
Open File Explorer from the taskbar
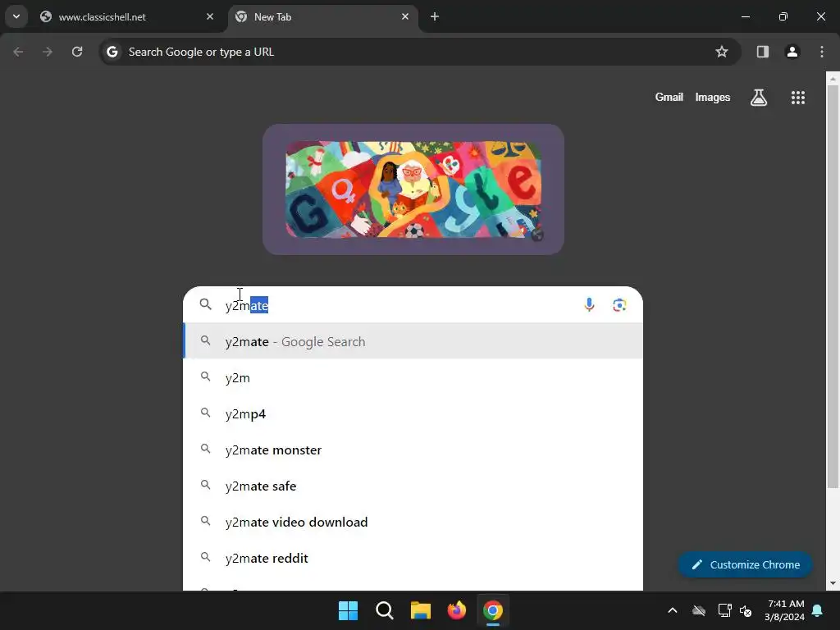[421, 610]
